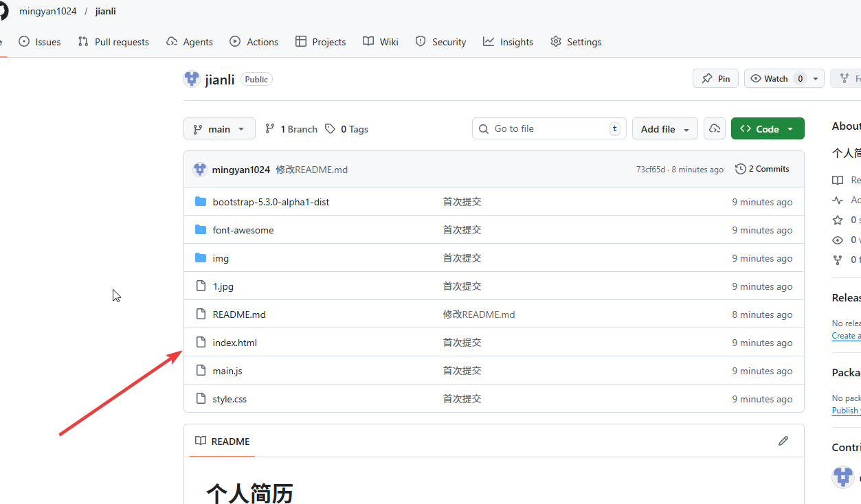The width and height of the screenshot is (861, 504).
Task: Open the bootstrap-5.3.0-alpha1-dist folder
Action: coord(271,202)
